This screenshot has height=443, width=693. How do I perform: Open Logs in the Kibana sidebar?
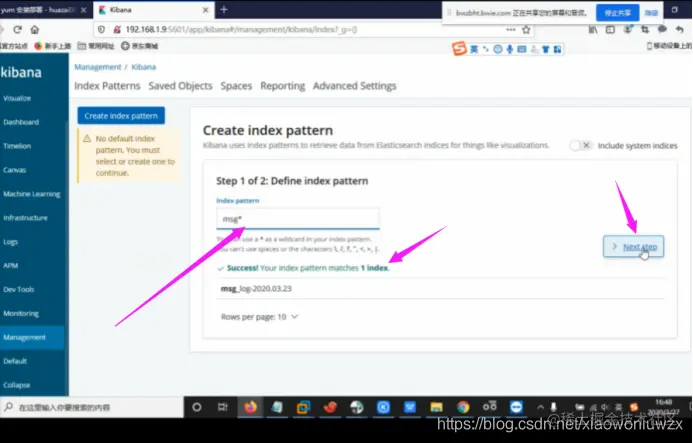[10, 242]
